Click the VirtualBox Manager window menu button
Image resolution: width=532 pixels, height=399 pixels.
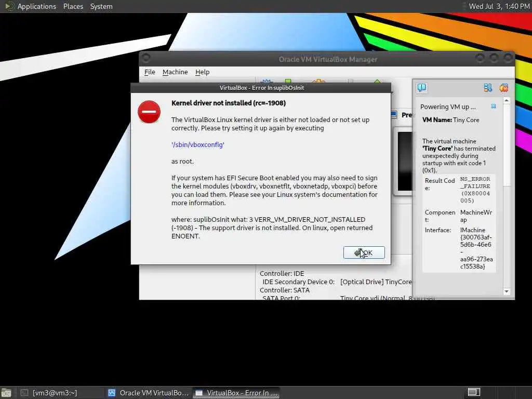(x=146, y=58)
